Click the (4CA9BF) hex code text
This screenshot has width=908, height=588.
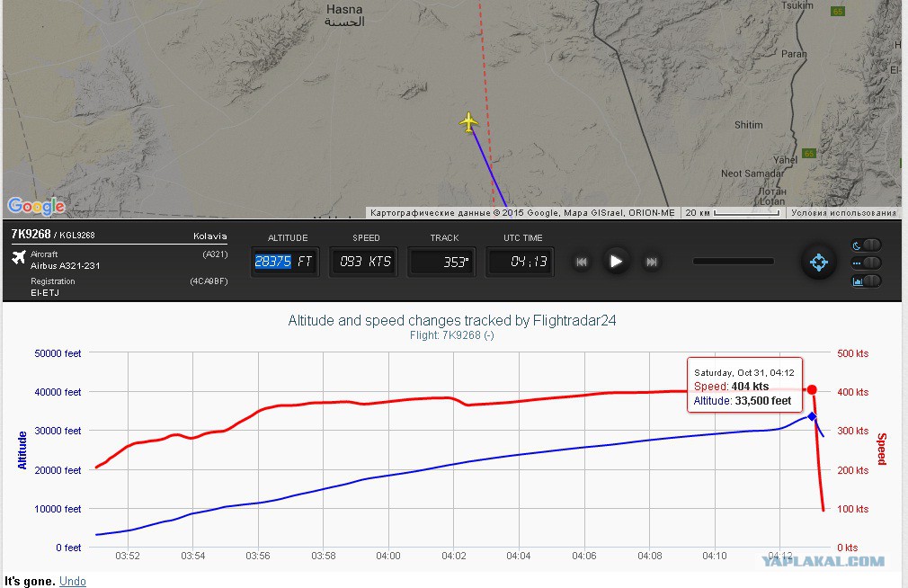coord(209,281)
